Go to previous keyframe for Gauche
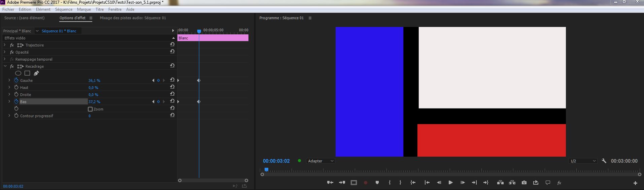The height and width of the screenshot is (190, 644). (153, 81)
